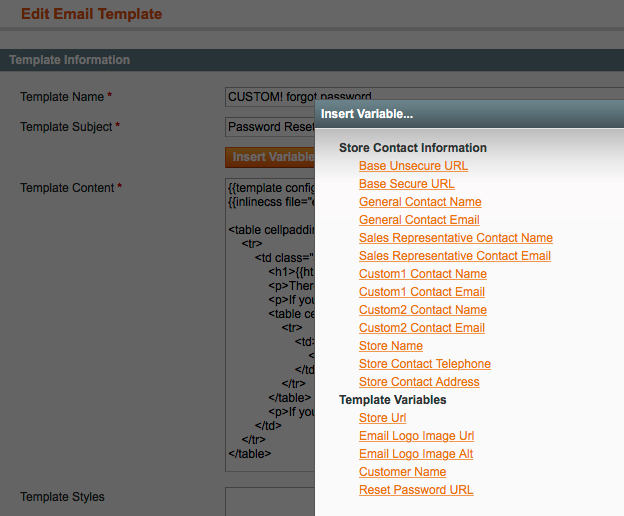624x516 pixels.
Task: Focus the Template Subject input field
Action: point(270,127)
